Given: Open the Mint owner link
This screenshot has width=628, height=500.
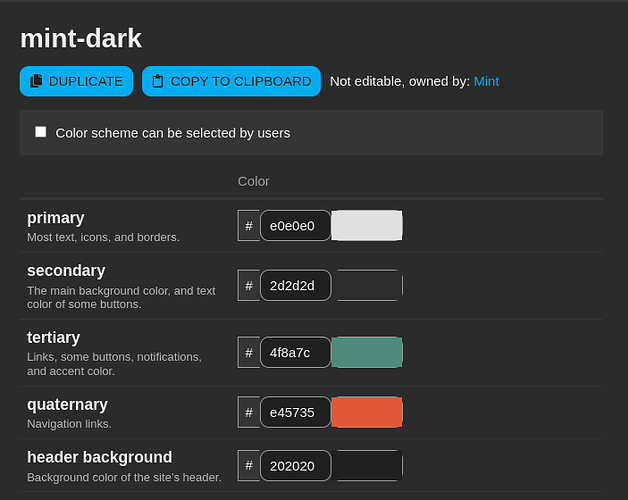Looking at the screenshot, I should (x=486, y=81).
